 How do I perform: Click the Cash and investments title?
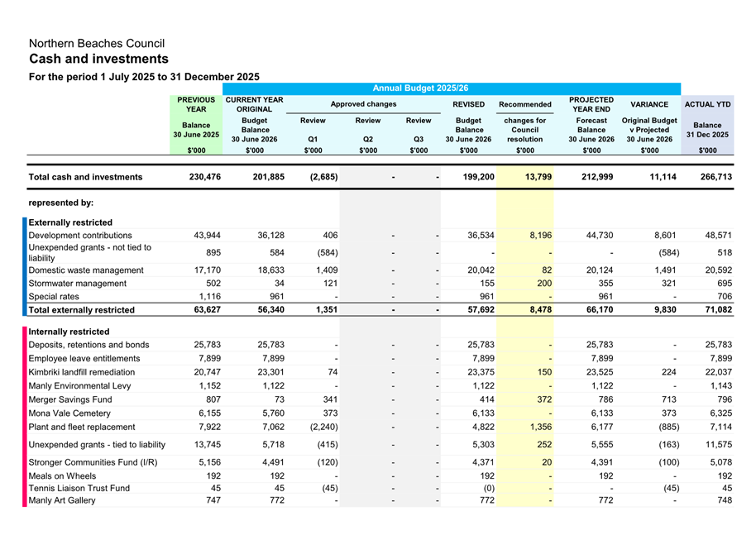(98, 59)
